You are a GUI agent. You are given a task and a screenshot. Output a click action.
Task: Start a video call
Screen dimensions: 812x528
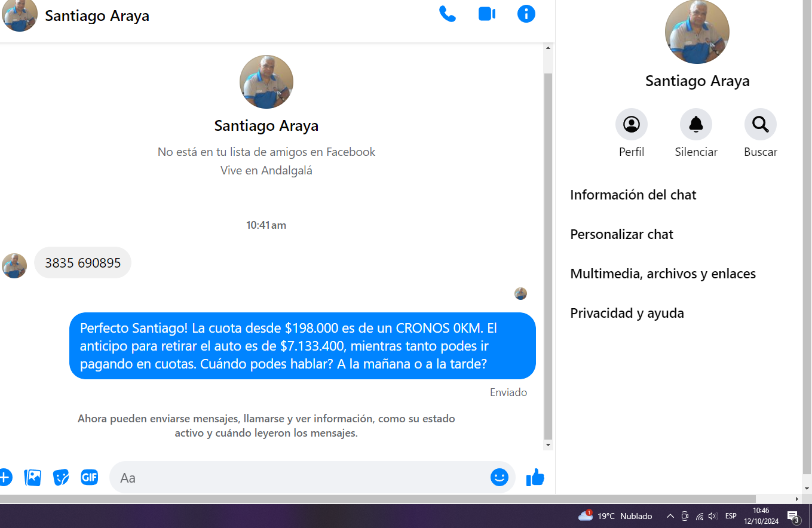point(487,14)
